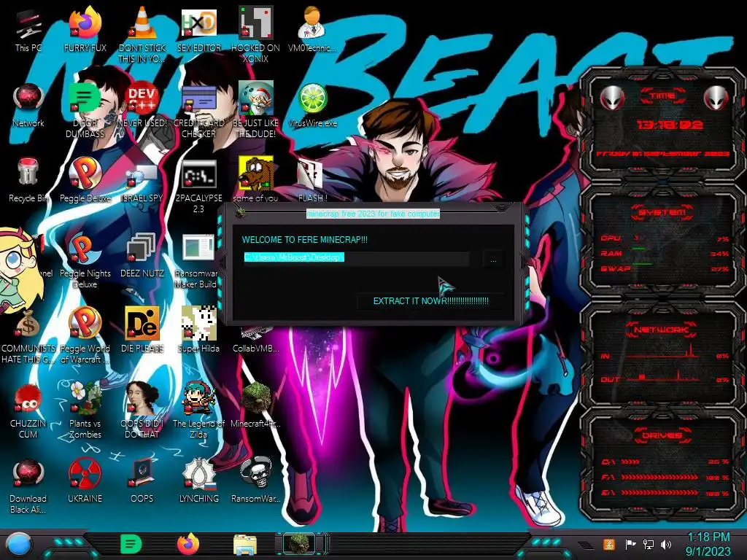Image resolution: width=747 pixels, height=560 pixels.
Task: Select the Minecraft extractor taskbar item
Action: coord(301,544)
